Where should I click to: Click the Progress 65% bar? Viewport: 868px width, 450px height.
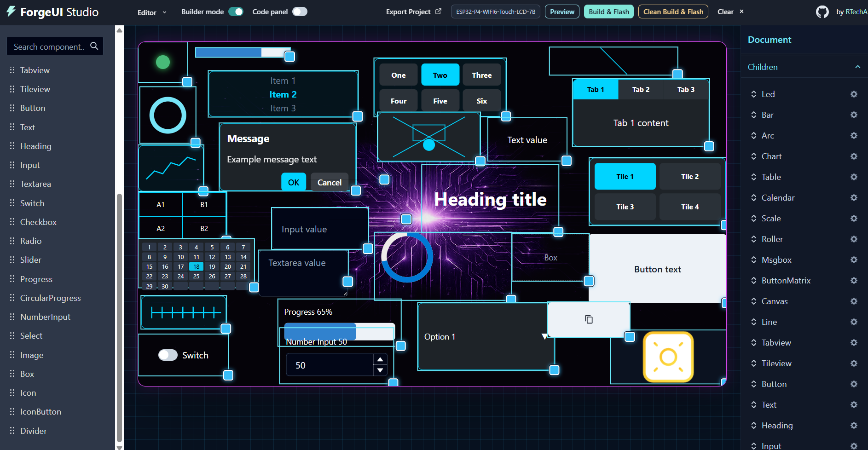pos(340,331)
